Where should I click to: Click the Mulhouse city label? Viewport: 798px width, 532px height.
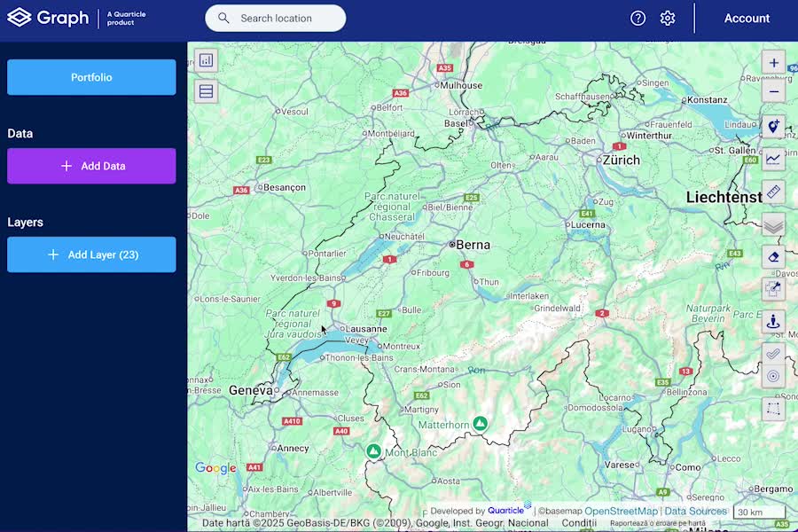[461, 85]
